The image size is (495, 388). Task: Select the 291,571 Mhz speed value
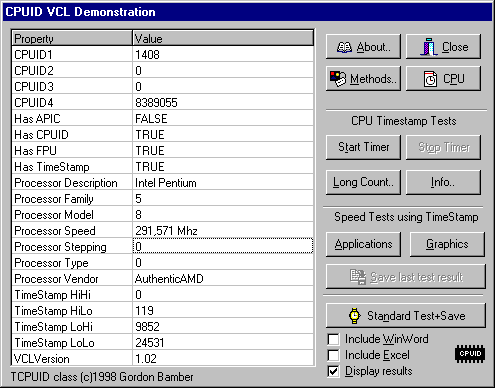(223, 230)
